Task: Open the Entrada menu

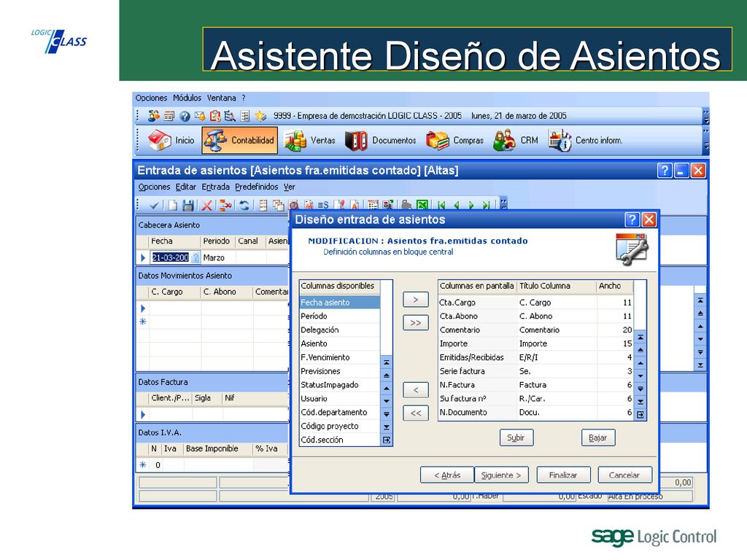Action: tap(215, 187)
